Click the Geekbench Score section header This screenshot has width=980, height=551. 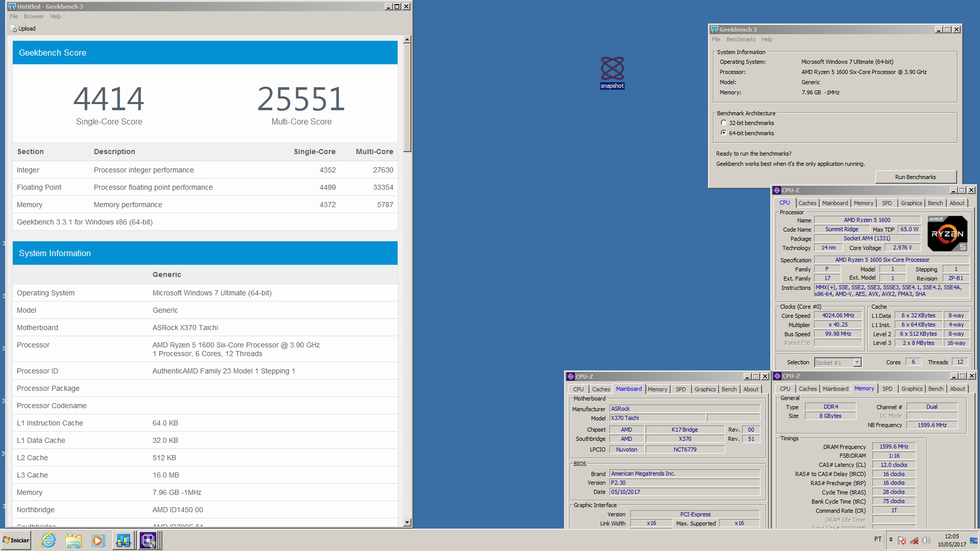(x=205, y=53)
